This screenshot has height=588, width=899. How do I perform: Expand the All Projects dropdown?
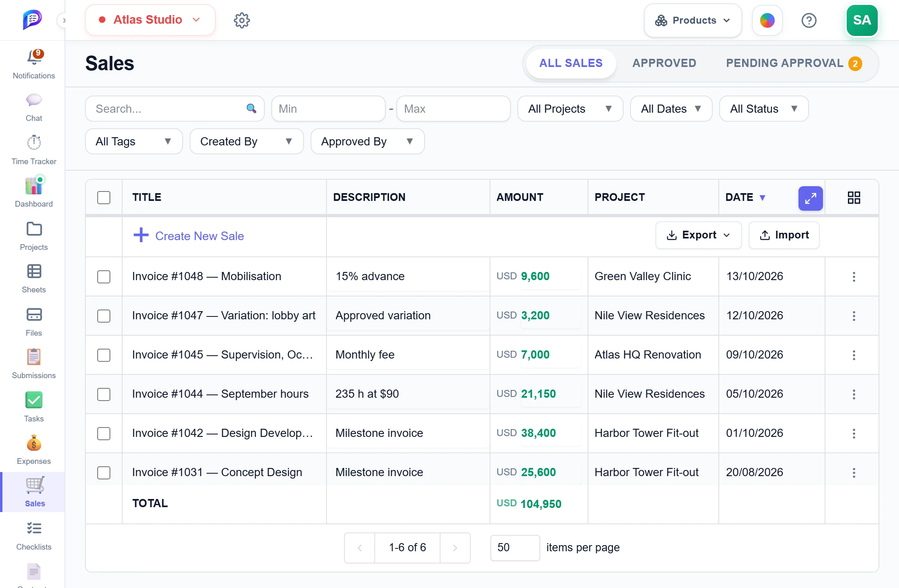pyautogui.click(x=570, y=109)
